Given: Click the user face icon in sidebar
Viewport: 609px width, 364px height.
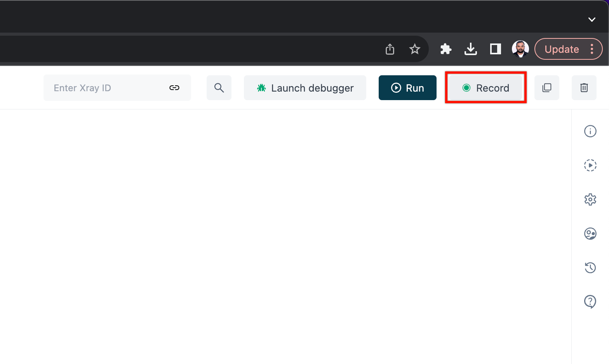Looking at the screenshot, I should (x=590, y=234).
